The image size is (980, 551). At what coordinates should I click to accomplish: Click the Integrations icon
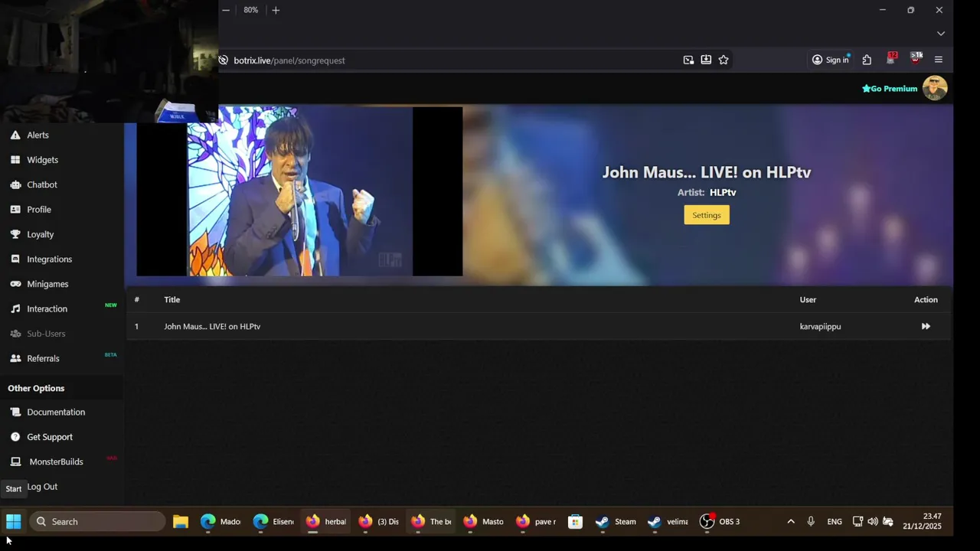tap(15, 259)
